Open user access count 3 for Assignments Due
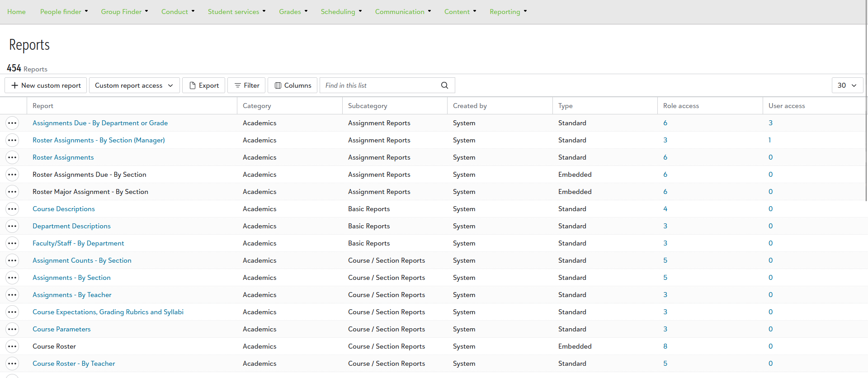 click(x=770, y=123)
